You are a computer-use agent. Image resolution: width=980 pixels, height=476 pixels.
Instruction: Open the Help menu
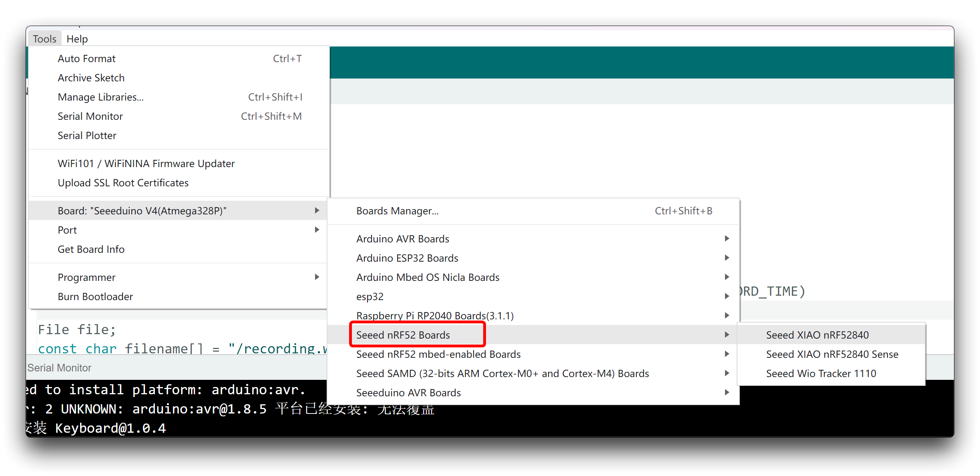click(x=77, y=39)
